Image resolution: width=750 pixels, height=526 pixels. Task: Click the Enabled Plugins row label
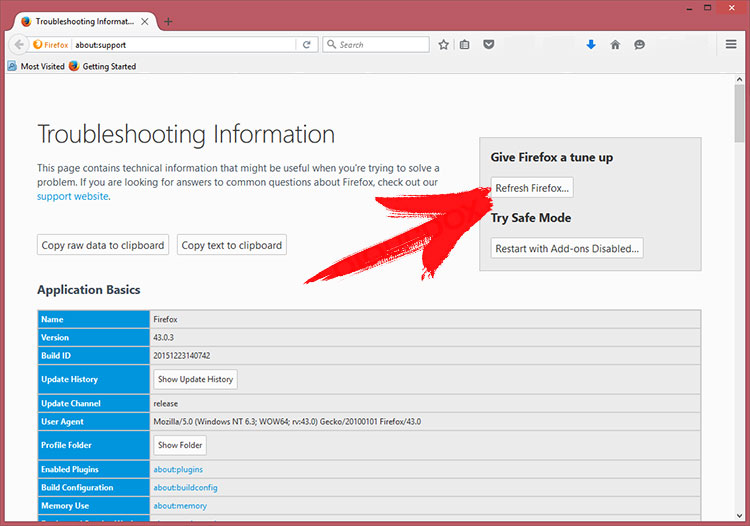pos(70,470)
